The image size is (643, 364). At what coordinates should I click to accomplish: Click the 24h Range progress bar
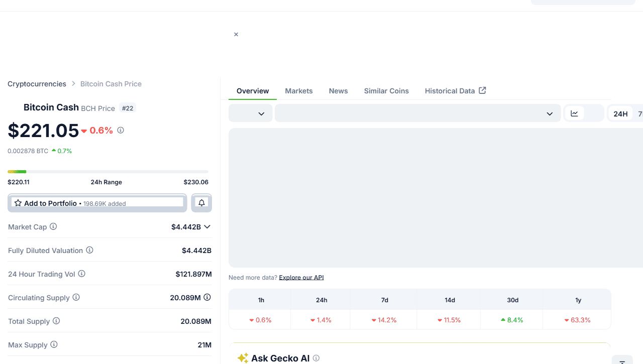pyautogui.click(x=108, y=172)
